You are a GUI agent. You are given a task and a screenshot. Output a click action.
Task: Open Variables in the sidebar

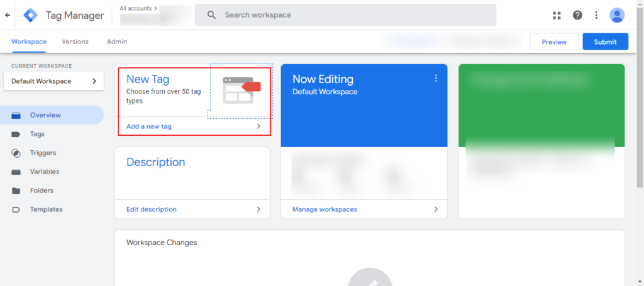[x=45, y=172]
